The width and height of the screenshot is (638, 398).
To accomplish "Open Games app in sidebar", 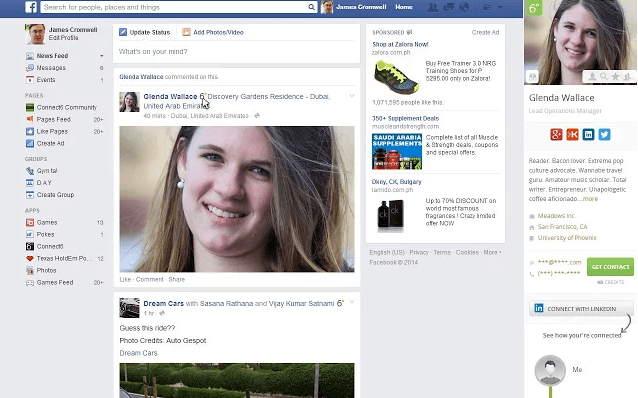I will (x=47, y=223).
